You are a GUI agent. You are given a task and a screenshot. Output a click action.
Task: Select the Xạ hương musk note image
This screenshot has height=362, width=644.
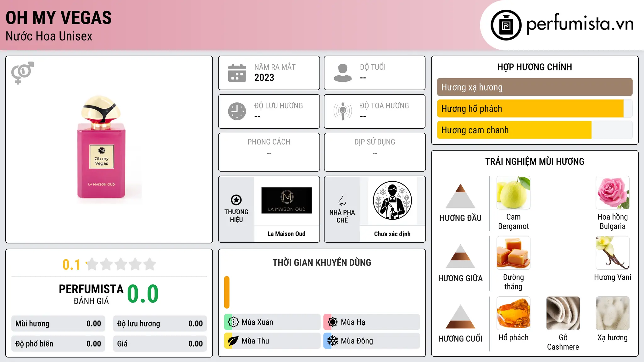[x=613, y=313]
